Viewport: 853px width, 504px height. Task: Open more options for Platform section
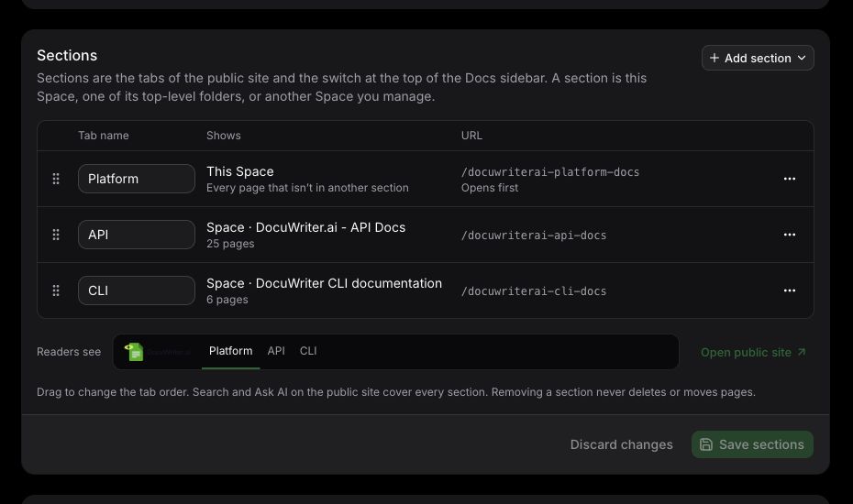coord(790,179)
